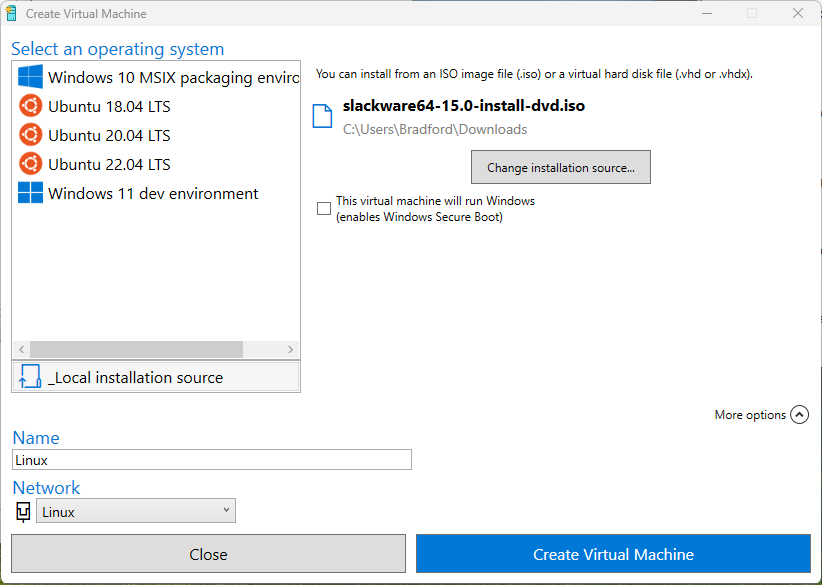The width and height of the screenshot is (822, 585).
Task: Click the C:\Users\Bradford\Downloads path text
Action: tap(435, 129)
